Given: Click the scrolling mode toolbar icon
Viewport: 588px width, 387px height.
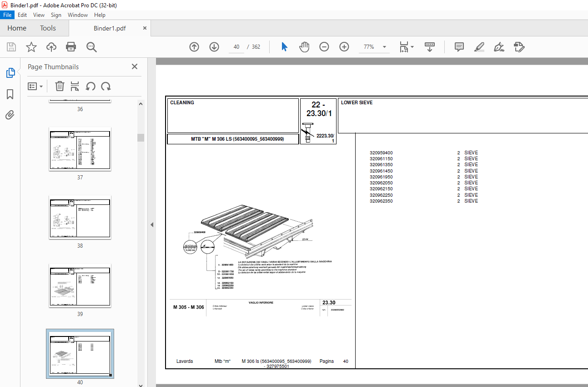Looking at the screenshot, I should click(430, 47).
